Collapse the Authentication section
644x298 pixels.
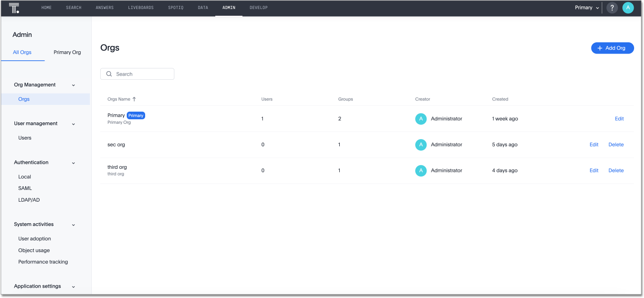[74, 163]
